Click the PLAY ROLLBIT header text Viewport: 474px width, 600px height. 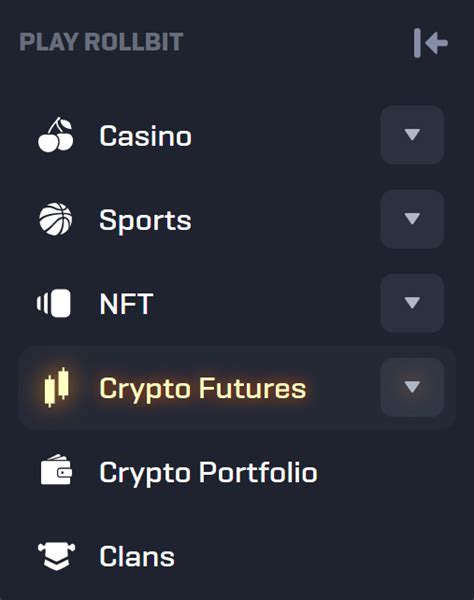(x=101, y=42)
